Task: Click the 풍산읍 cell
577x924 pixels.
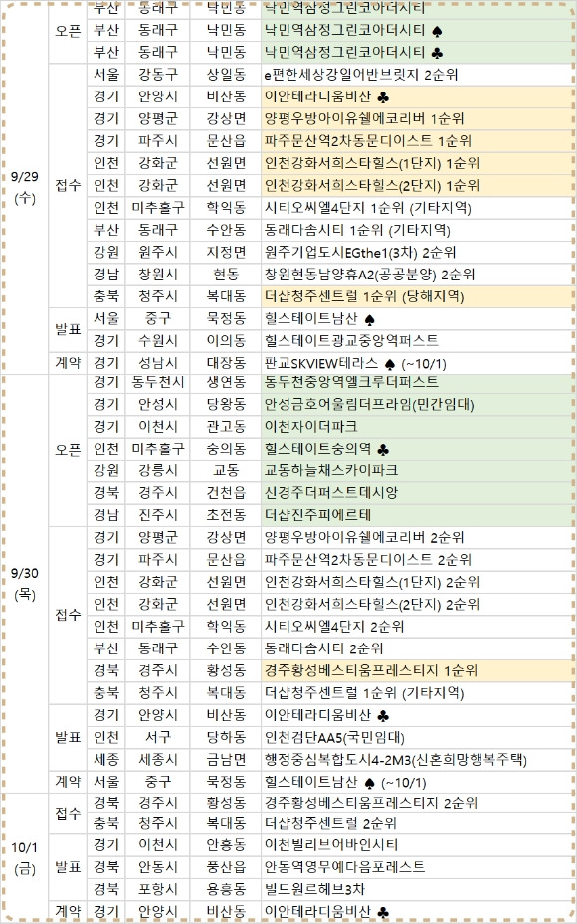Action: click(226, 867)
